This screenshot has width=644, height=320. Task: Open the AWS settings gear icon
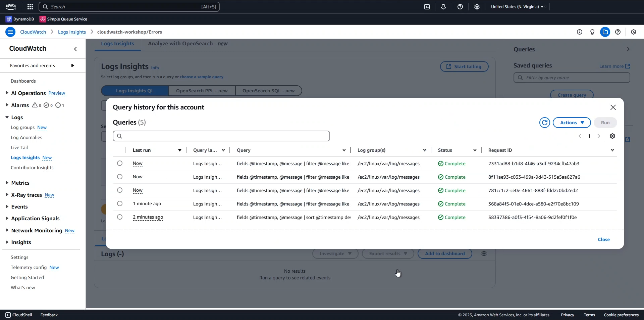coord(477,7)
